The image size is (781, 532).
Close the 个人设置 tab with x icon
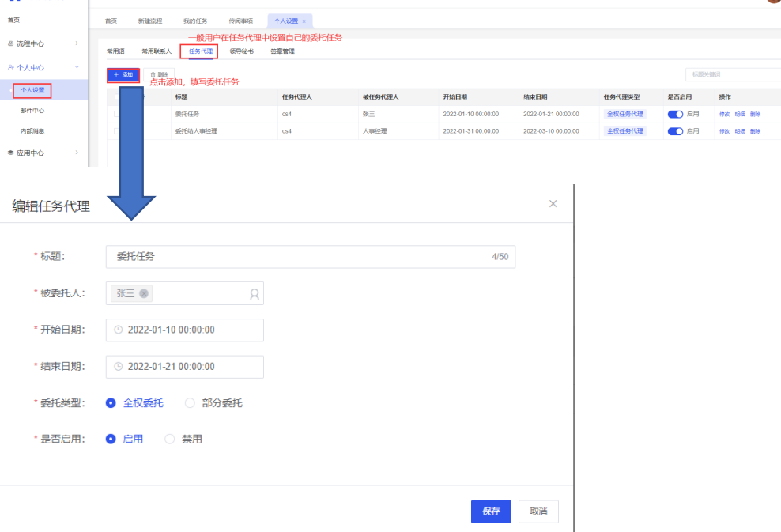tap(304, 21)
